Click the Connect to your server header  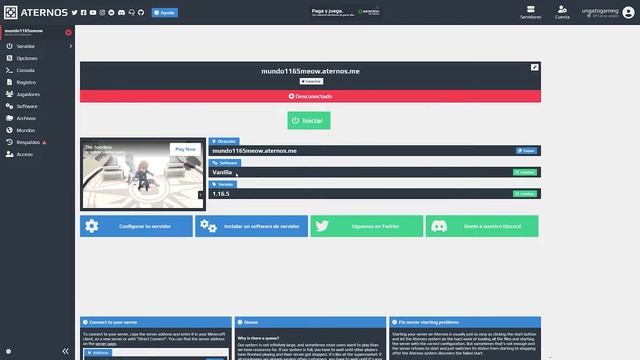[x=156, y=322]
